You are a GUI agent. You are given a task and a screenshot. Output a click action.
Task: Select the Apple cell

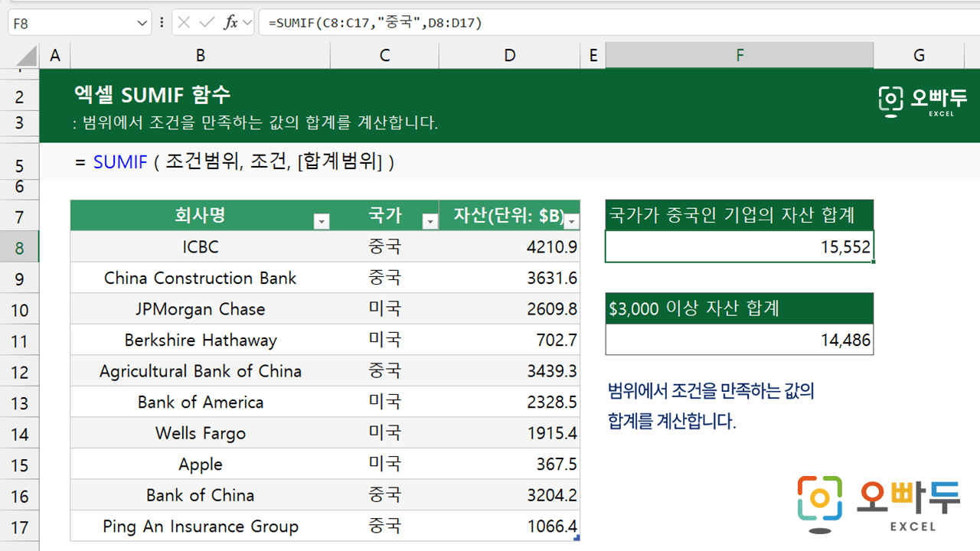point(200,465)
